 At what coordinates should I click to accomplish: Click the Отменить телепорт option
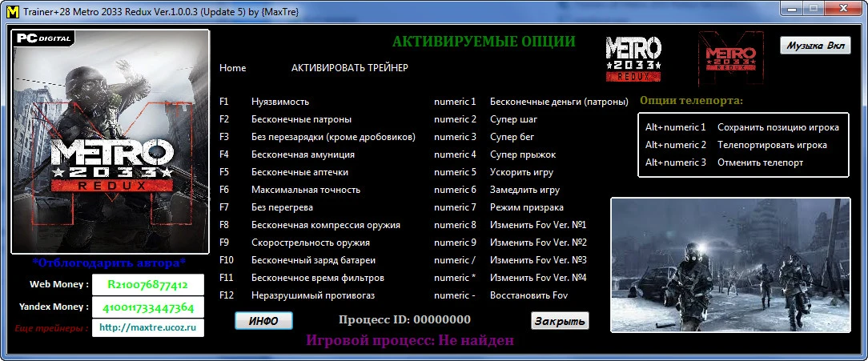coord(760,162)
